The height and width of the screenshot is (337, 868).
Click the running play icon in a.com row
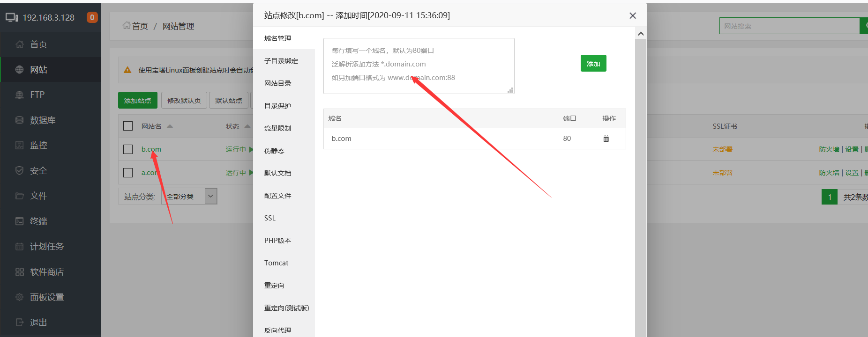pos(251,173)
